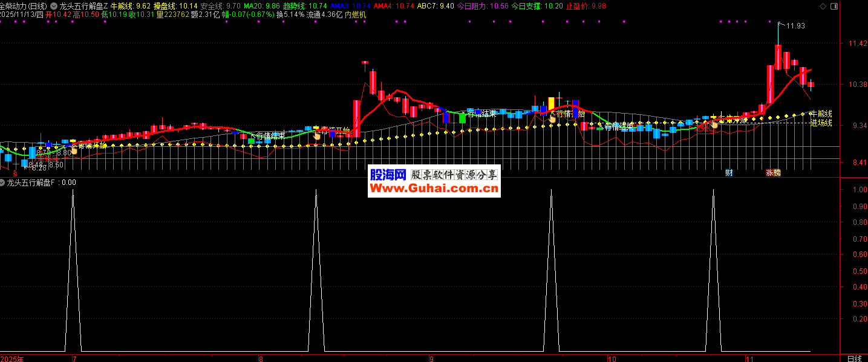
Task: Open the www.Guhai.com.cn watermark link
Action: point(434,189)
